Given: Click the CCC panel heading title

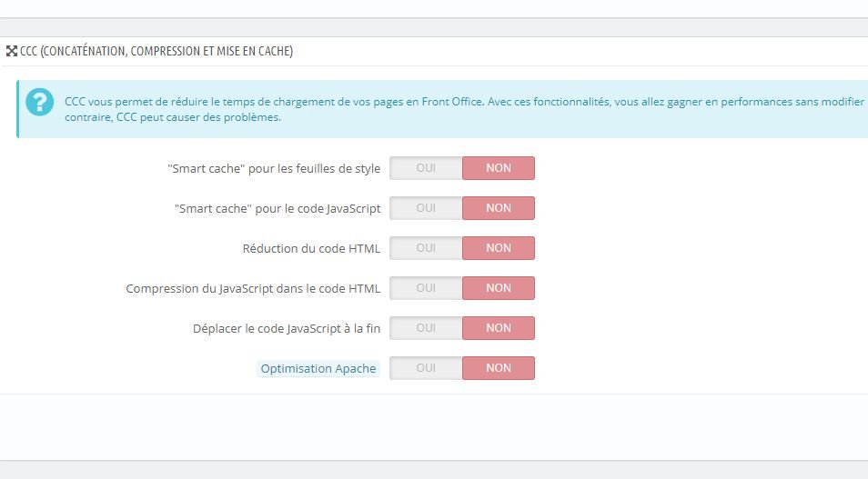Looking at the screenshot, I should pyautogui.click(x=156, y=51).
